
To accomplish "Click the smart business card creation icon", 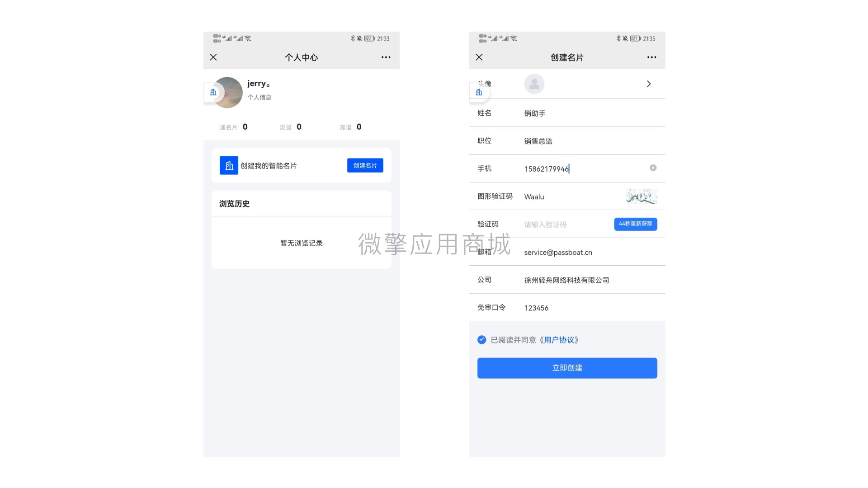I will (228, 166).
